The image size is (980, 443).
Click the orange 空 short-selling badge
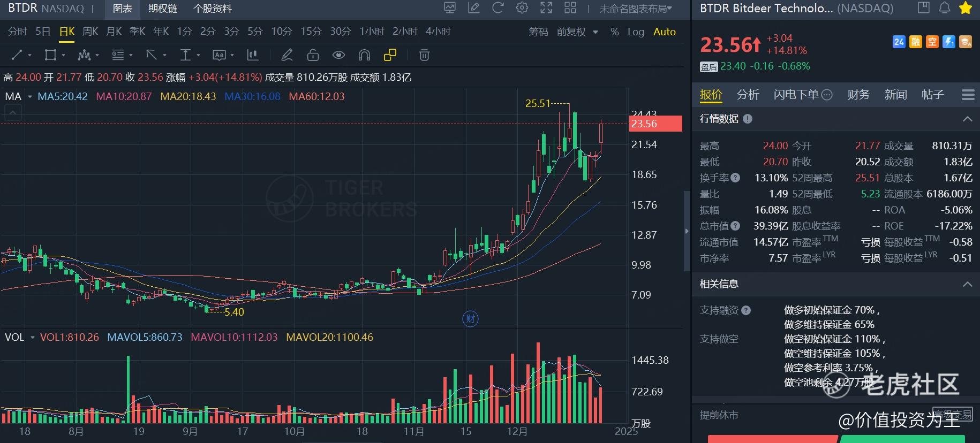(932, 41)
